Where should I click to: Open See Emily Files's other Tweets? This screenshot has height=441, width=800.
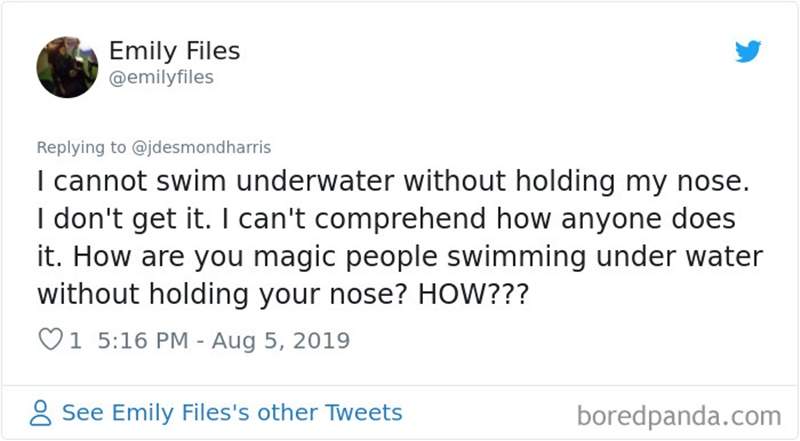coord(232,412)
